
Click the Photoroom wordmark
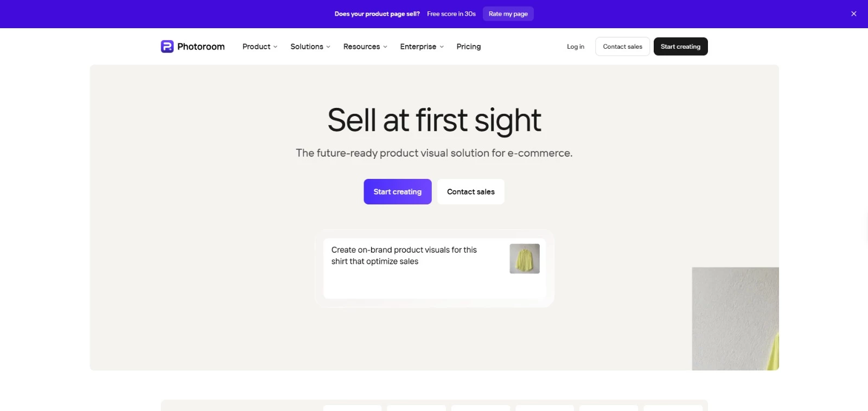click(201, 47)
